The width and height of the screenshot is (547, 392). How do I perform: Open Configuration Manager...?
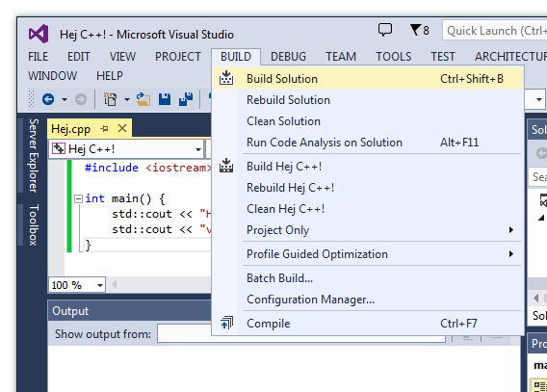pos(368,300)
